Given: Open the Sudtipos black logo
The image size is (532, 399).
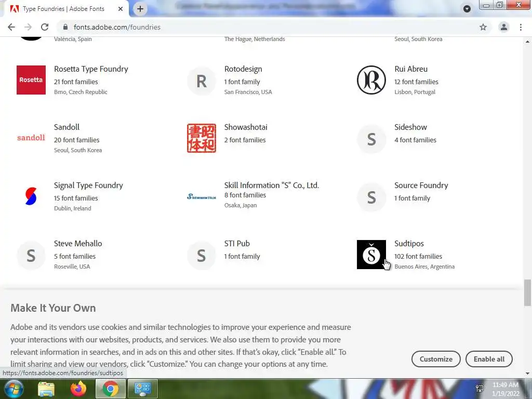Looking at the screenshot, I should (371, 255).
